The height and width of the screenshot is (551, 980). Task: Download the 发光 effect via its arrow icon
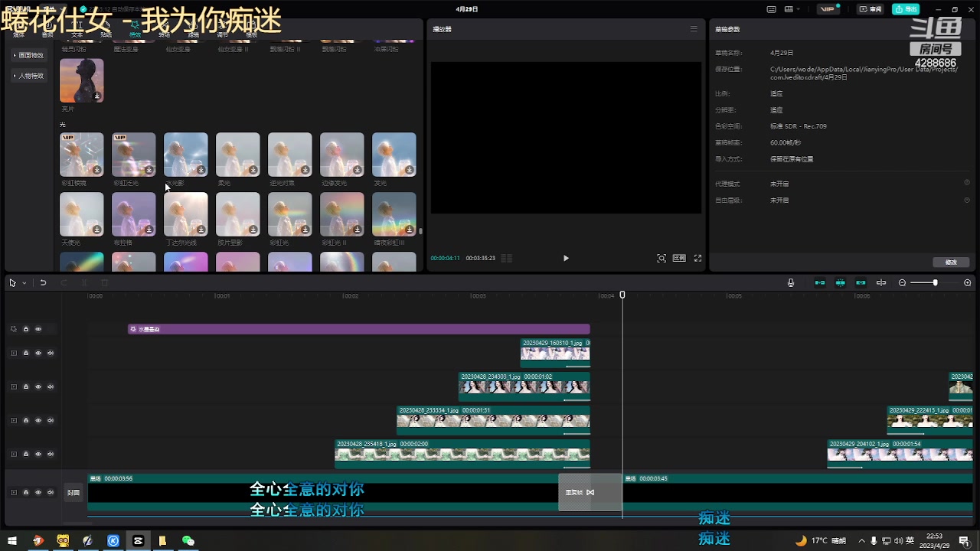click(409, 170)
